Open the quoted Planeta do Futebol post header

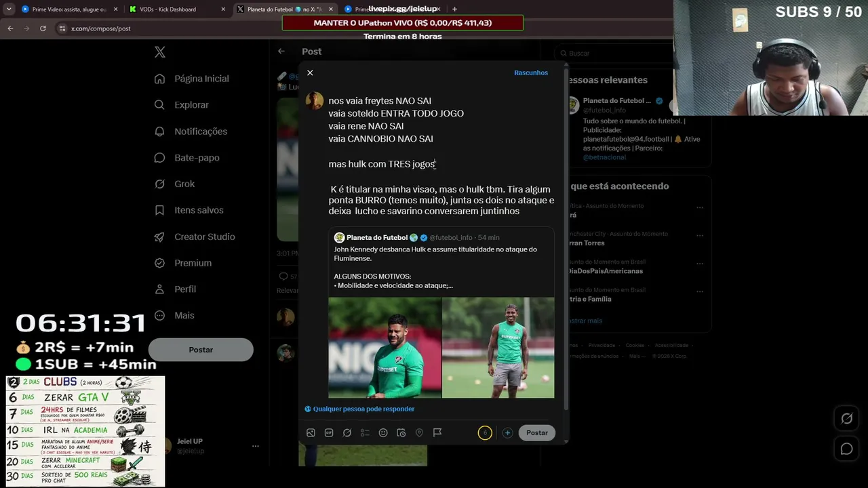[416, 238]
